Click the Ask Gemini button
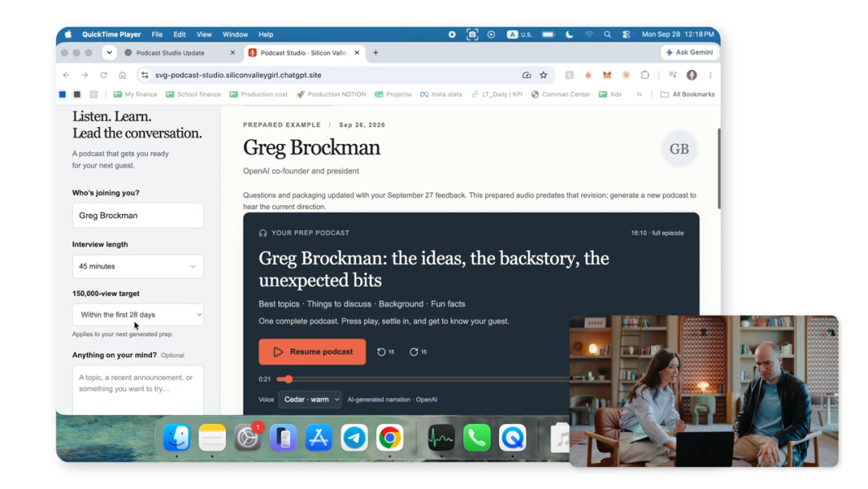This screenshot has width=868, height=489. [690, 52]
